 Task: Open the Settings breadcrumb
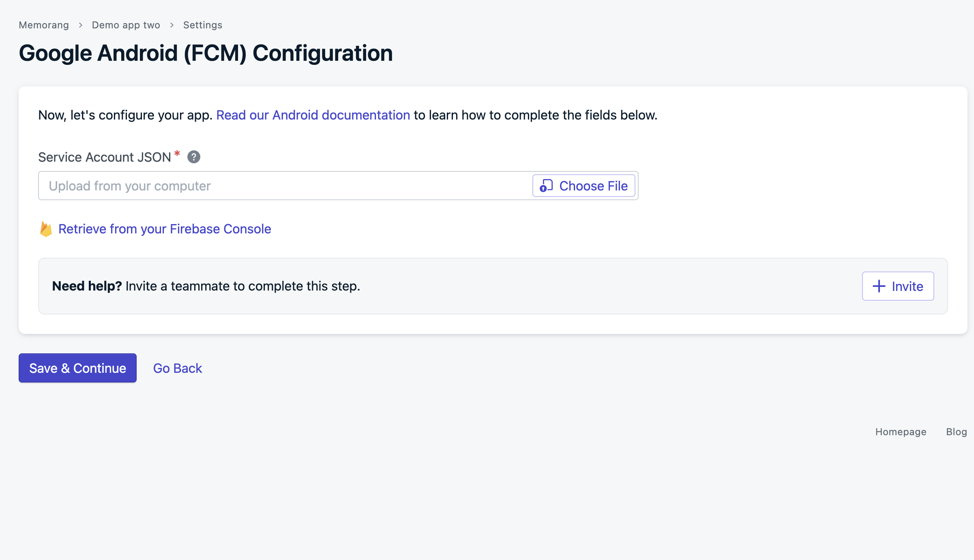pos(203,25)
